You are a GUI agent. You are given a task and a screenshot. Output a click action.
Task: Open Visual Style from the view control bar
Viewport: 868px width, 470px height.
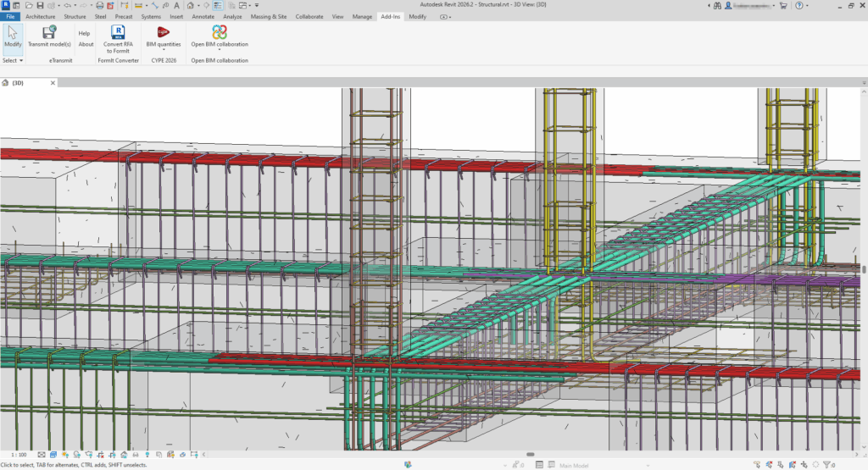[53, 455]
